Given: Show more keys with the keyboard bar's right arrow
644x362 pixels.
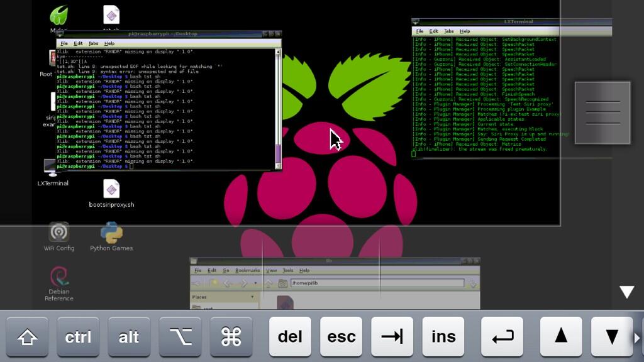Looking at the screenshot, I should pos(638,337).
